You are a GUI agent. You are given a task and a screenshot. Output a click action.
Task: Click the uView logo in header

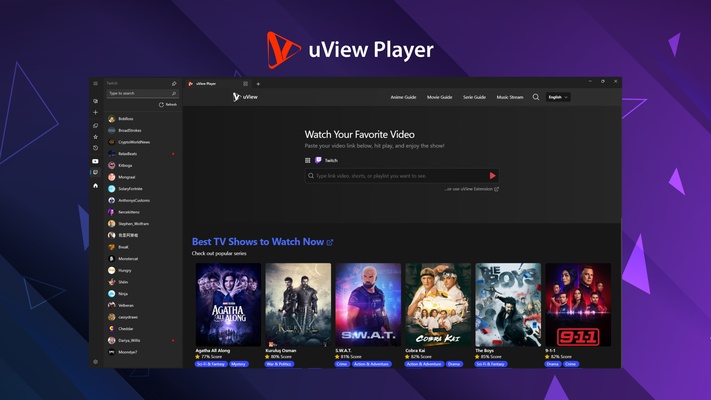tap(245, 97)
